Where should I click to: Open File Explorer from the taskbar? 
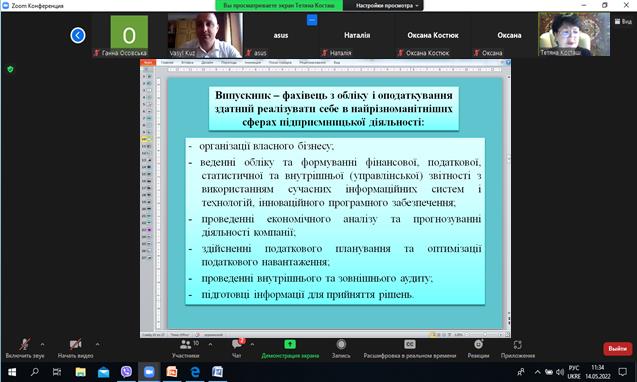pos(80,372)
